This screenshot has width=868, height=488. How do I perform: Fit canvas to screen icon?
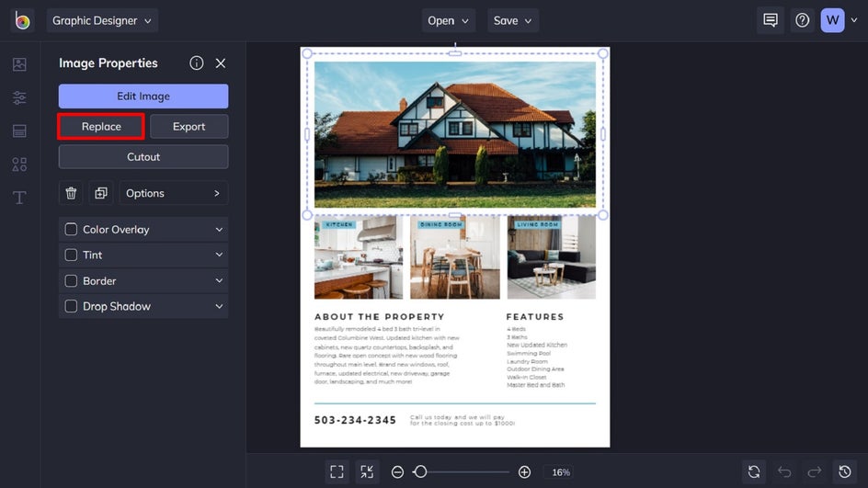(x=337, y=472)
